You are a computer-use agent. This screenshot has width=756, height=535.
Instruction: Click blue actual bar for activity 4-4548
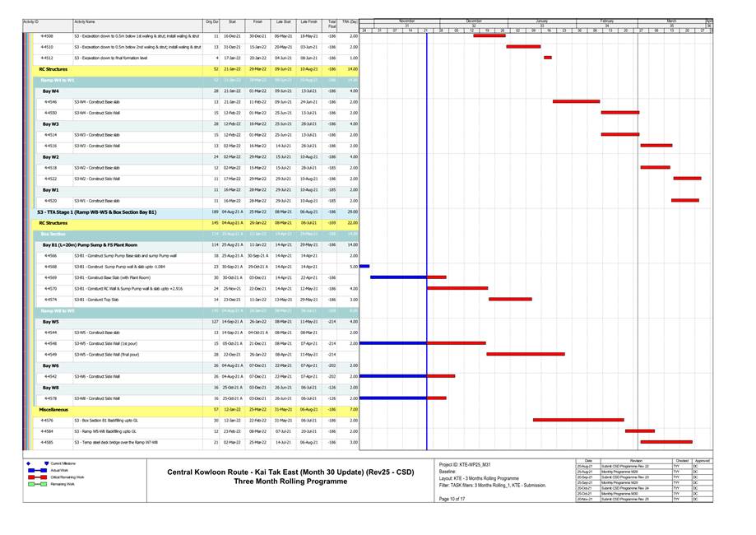(x=393, y=343)
